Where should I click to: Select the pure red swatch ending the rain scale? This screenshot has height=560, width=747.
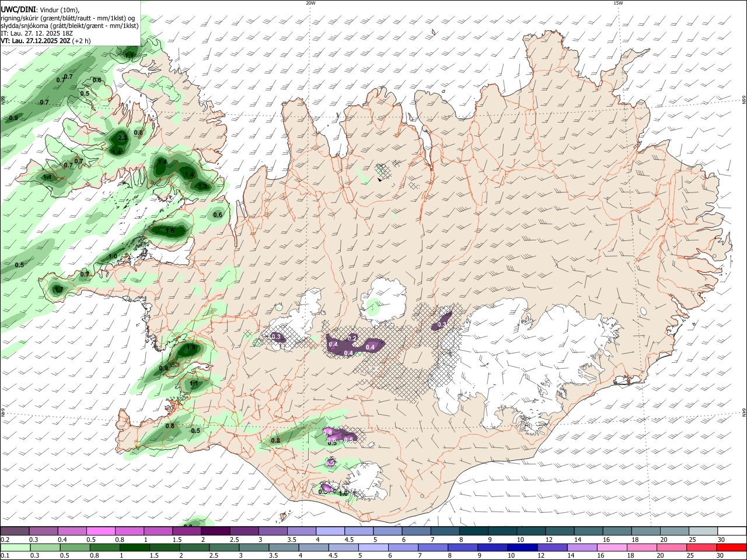point(732,548)
